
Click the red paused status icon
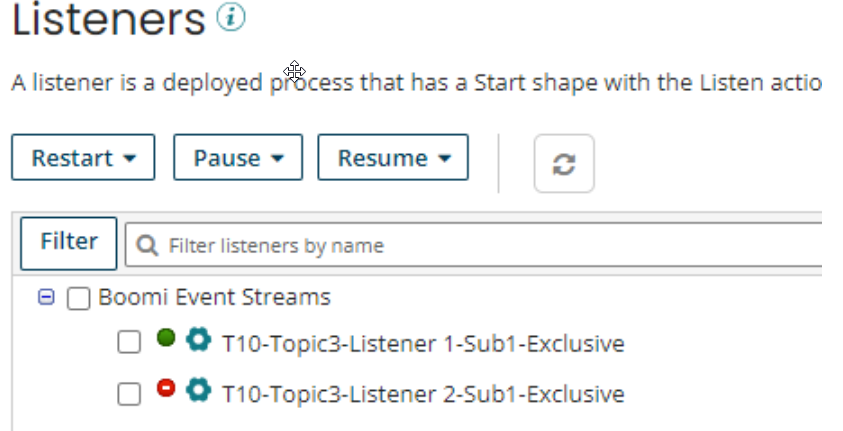167,388
